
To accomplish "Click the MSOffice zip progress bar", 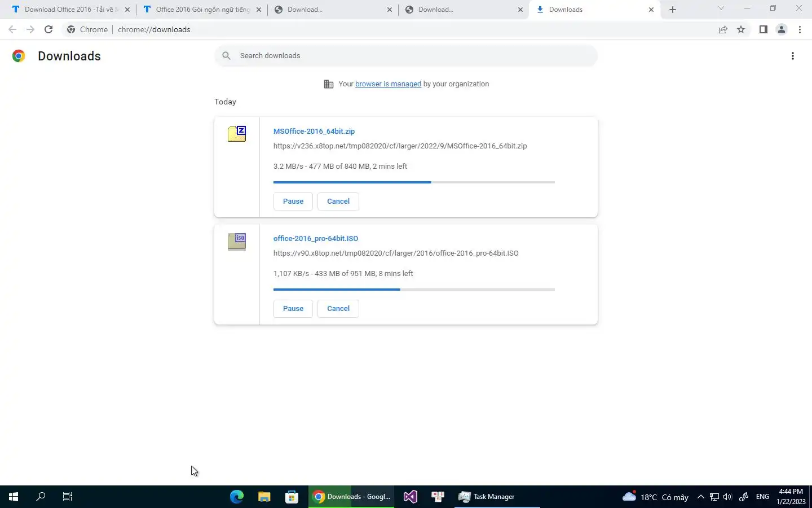I will click(414, 182).
